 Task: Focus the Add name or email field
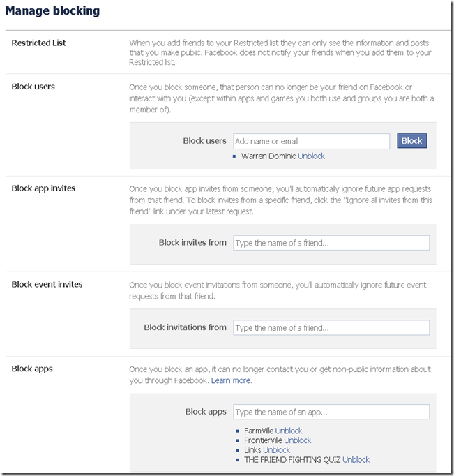coord(311,141)
